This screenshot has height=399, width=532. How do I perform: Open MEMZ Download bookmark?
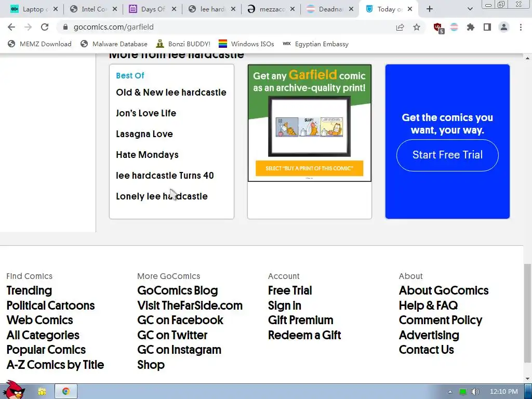pos(39,44)
